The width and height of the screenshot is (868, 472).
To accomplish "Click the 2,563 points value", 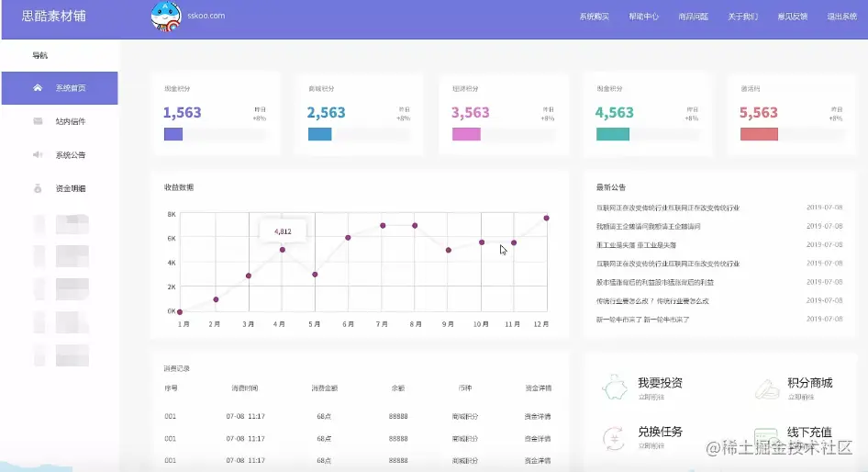I will (326, 112).
